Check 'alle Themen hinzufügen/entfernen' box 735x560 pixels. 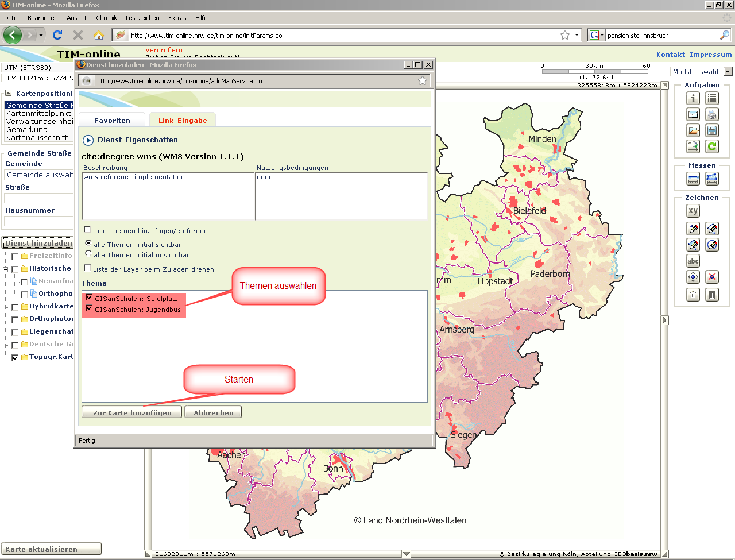pyautogui.click(x=87, y=230)
